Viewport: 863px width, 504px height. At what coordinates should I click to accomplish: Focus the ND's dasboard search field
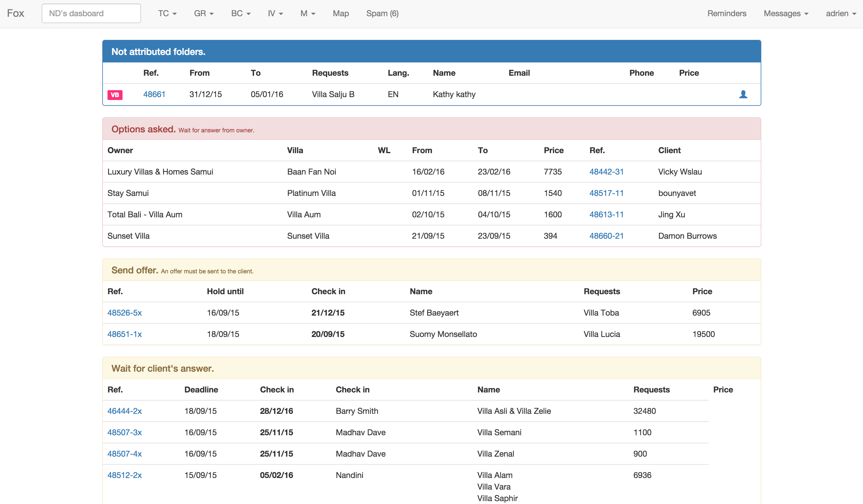(91, 13)
